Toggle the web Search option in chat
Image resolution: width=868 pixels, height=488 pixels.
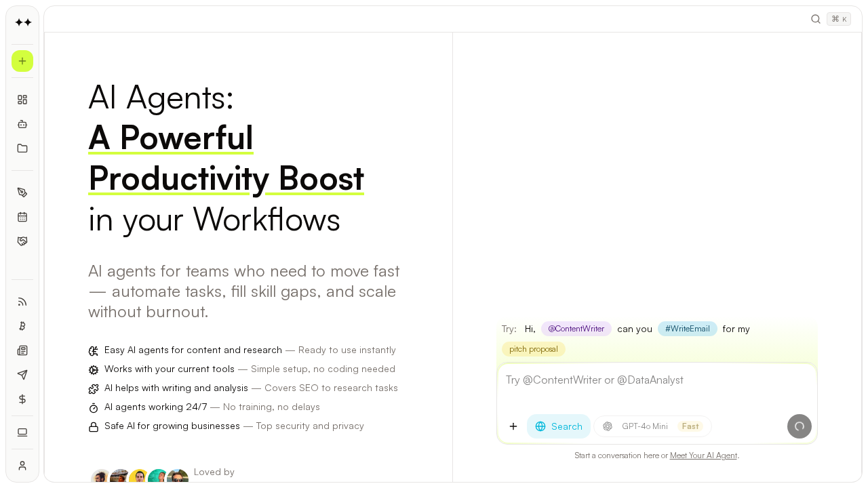click(559, 426)
